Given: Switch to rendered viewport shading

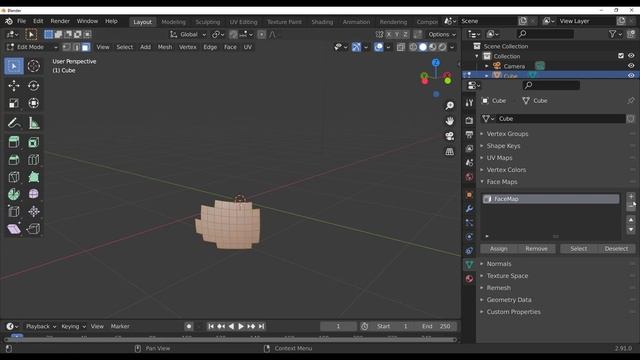Looking at the screenshot, I should pyautogui.click(x=442, y=47).
